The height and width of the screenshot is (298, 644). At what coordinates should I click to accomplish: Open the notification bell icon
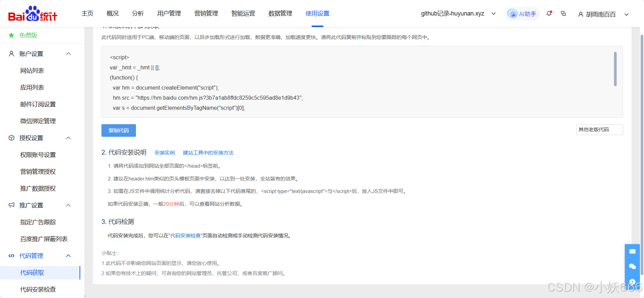click(549, 13)
